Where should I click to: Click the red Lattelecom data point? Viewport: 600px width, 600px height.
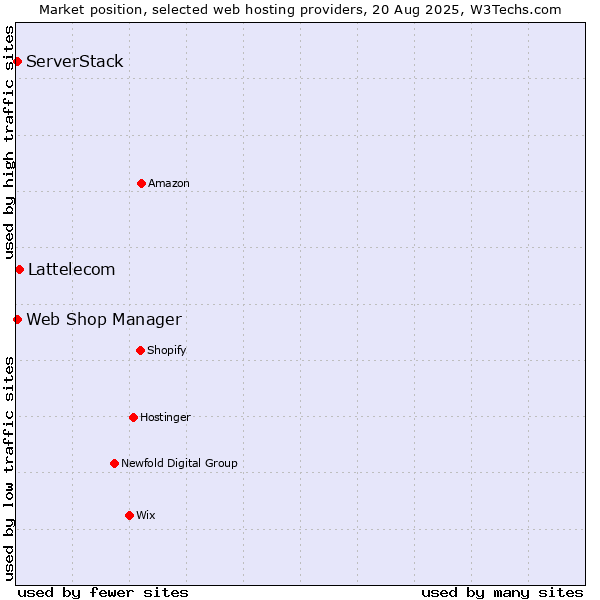pos(20,270)
